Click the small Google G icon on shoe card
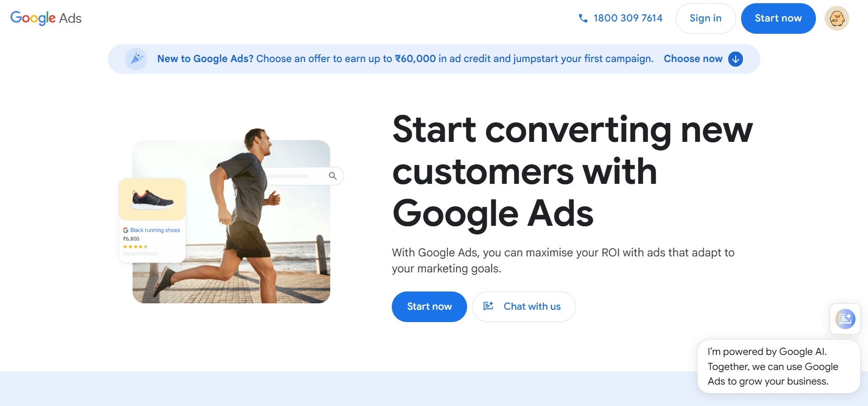Image resolution: width=868 pixels, height=406 pixels. pos(126,230)
